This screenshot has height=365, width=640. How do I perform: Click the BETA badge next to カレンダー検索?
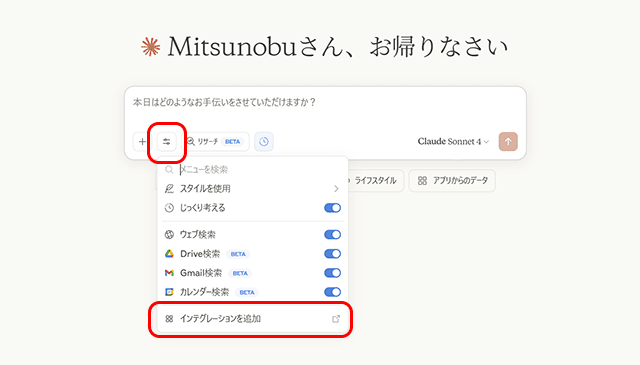pos(247,292)
